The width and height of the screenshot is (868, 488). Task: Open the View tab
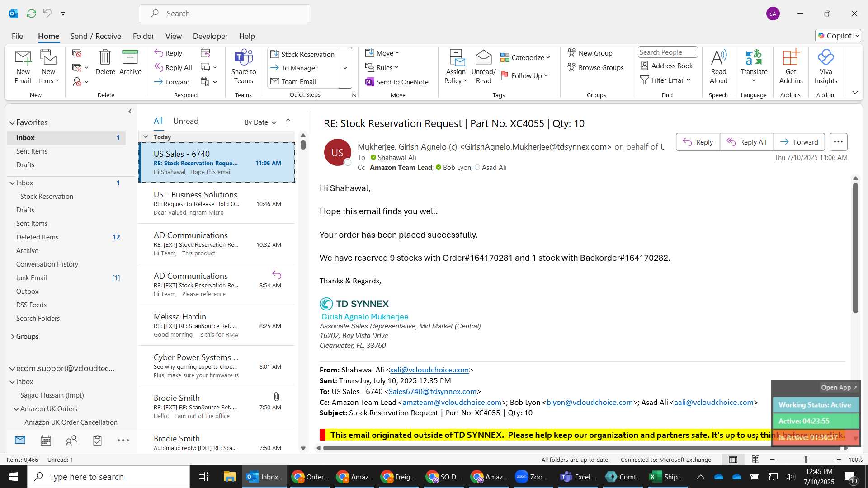tap(174, 36)
